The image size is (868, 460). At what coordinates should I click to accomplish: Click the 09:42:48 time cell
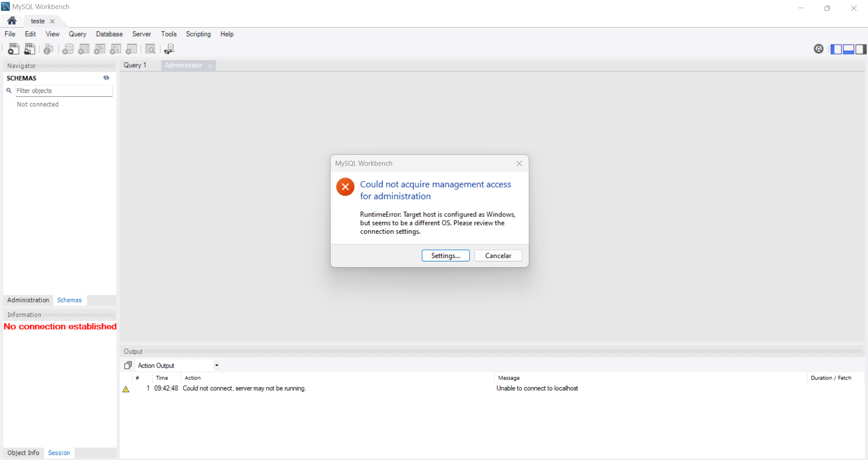pos(166,388)
